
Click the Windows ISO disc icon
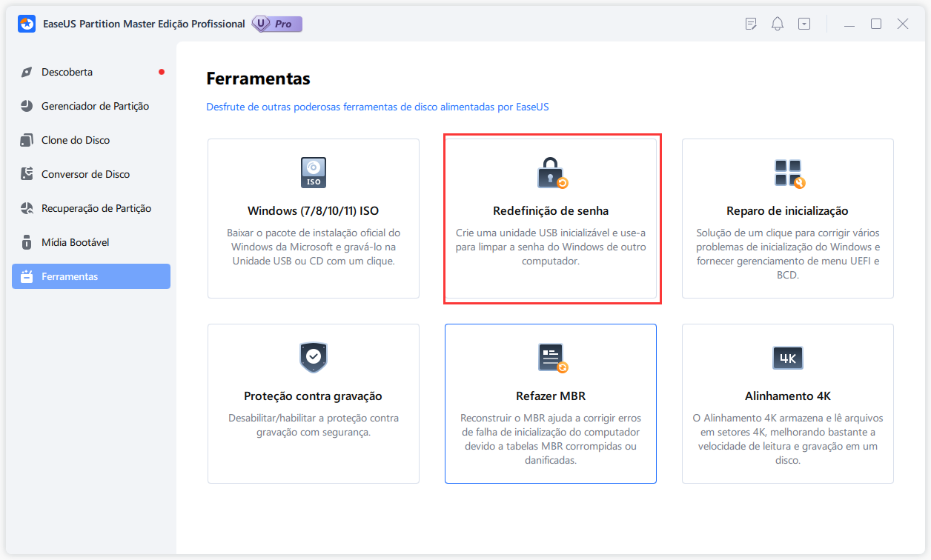click(314, 173)
